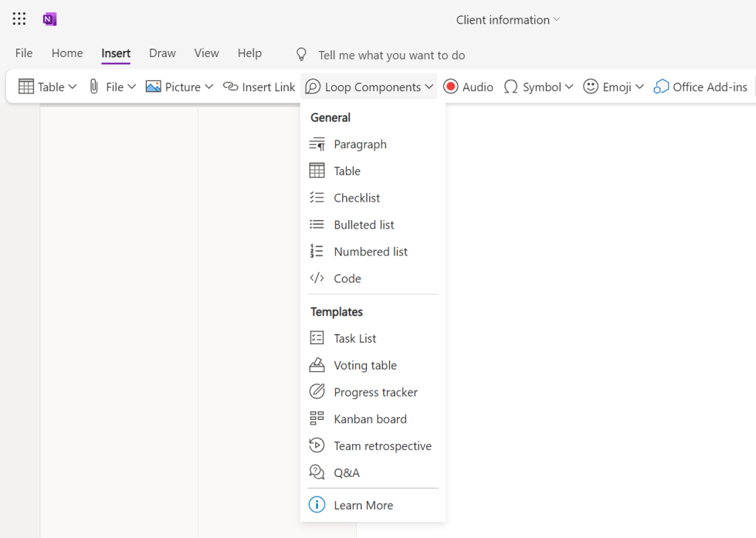
Task: Insert a Q&A Loop component
Action: 347,472
